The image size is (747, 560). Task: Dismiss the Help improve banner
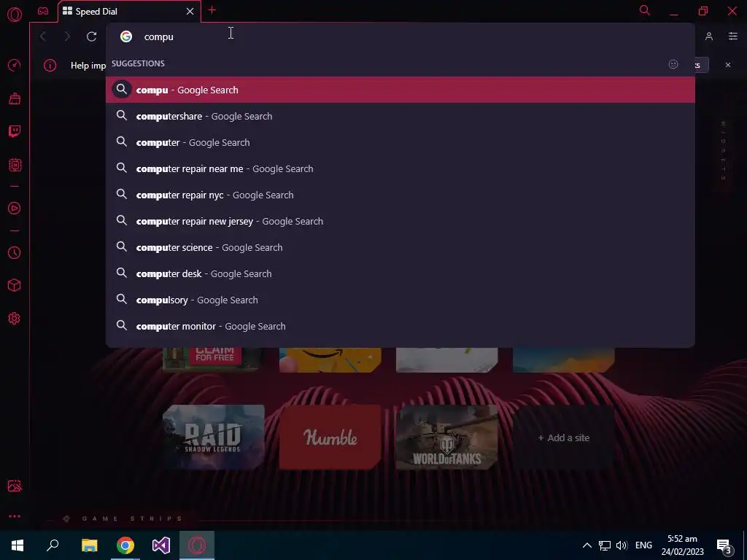click(x=728, y=65)
